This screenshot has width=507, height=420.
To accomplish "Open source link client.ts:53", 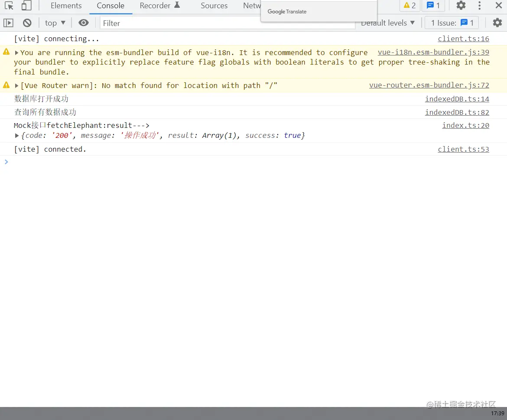I will [x=463, y=150].
